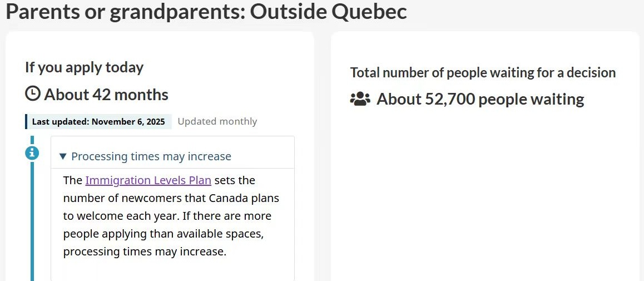Click the 'About 42 months' text
The height and width of the screenshot is (281, 644).
(x=106, y=95)
